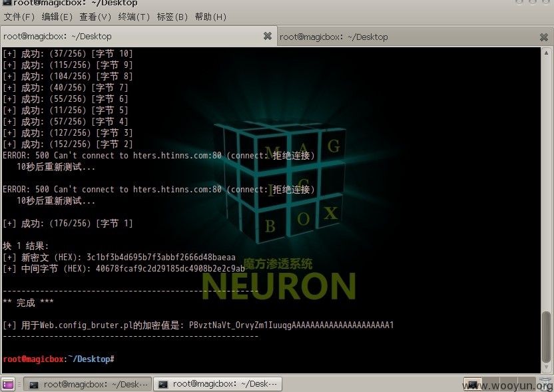Screen dimensions: 554x392
Task: Open the 编辑(E) menu
Action: point(57,17)
